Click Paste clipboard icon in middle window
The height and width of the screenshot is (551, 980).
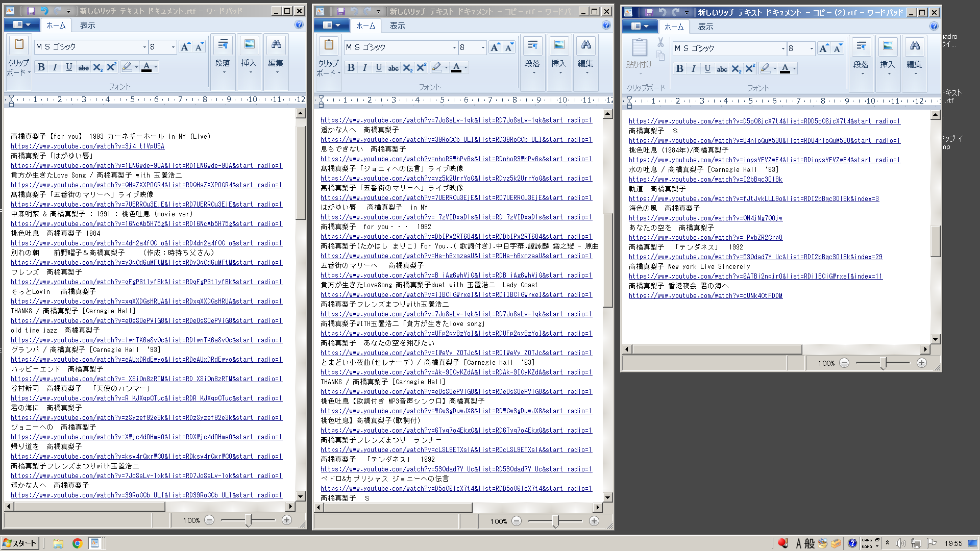point(329,45)
